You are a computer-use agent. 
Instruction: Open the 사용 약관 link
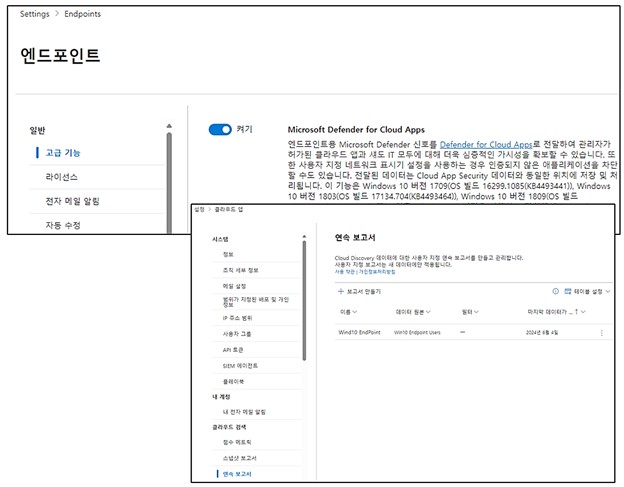point(345,272)
